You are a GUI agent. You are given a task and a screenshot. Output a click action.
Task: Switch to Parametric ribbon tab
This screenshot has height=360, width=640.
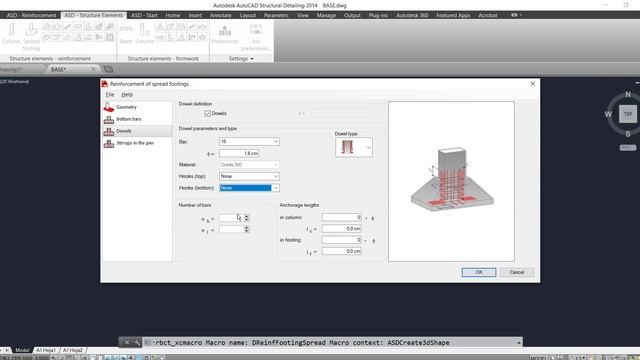276,15
